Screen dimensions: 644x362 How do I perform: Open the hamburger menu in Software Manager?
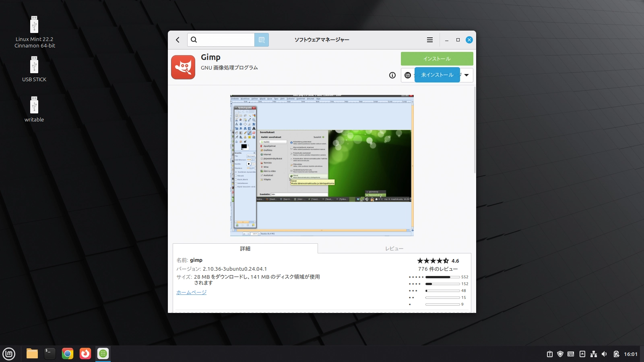[430, 40]
